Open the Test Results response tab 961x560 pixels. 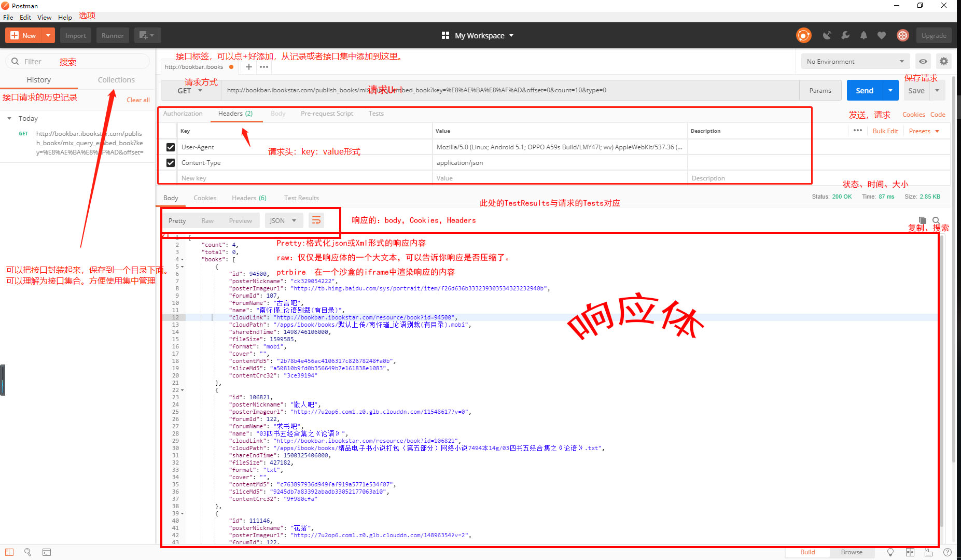pos(301,198)
